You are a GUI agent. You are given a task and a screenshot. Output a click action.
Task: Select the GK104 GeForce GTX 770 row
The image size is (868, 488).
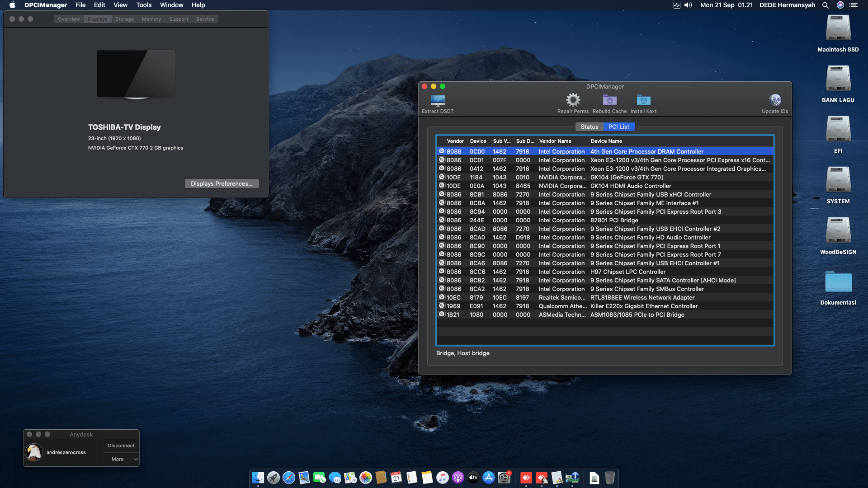pyautogui.click(x=626, y=178)
